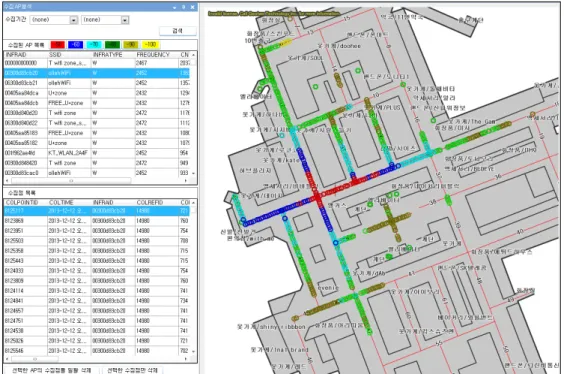Click the bottom list horizontal scrollbar right arrow
This screenshot has width=564, height=374.
tap(186, 359)
